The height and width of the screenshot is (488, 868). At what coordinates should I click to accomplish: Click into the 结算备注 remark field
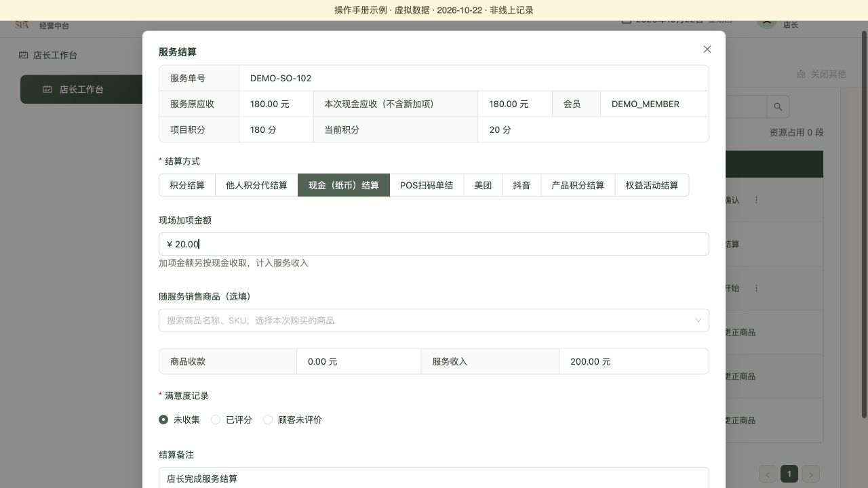pyautogui.click(x=434, y=478)
